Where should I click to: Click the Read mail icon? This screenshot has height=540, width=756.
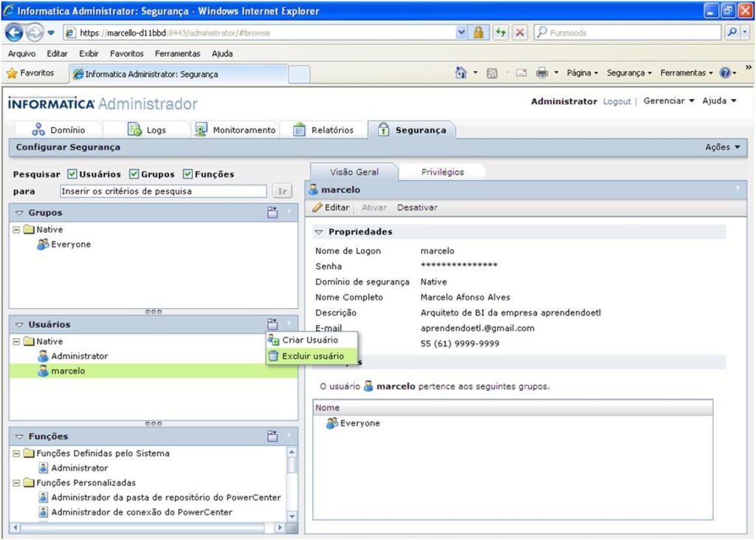[x=521, y=73]
